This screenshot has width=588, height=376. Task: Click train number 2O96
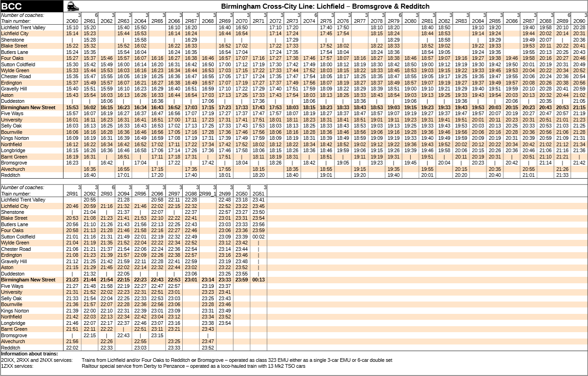[x=157, y=194]
